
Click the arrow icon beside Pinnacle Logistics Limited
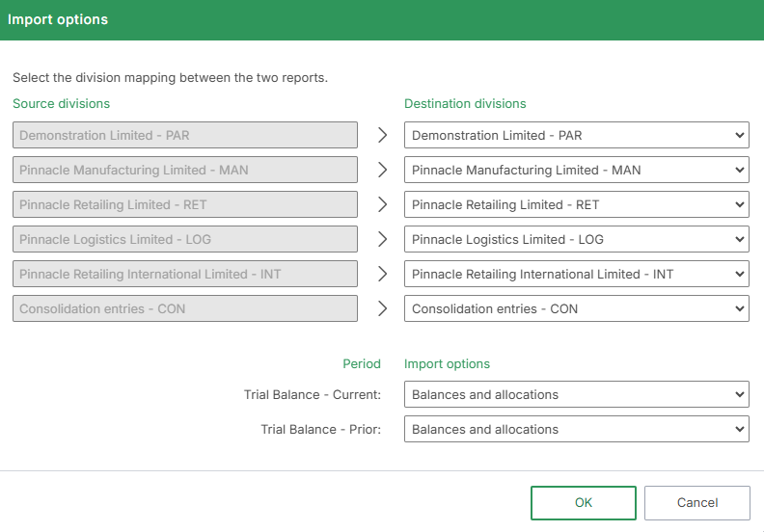point(382,239)
